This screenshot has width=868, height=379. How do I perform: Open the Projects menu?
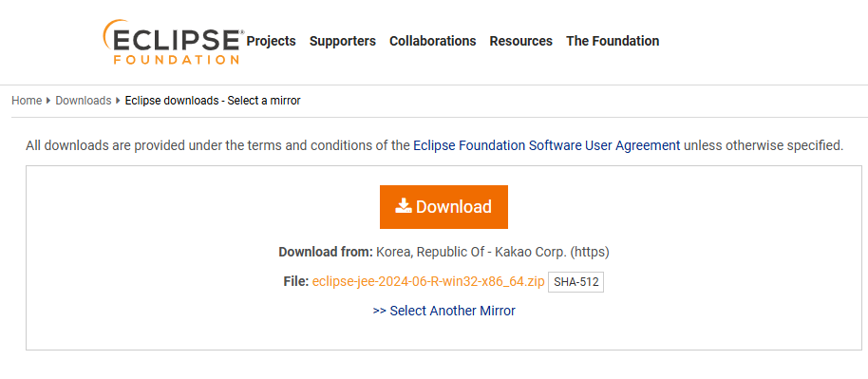click(x=272, y=41)
